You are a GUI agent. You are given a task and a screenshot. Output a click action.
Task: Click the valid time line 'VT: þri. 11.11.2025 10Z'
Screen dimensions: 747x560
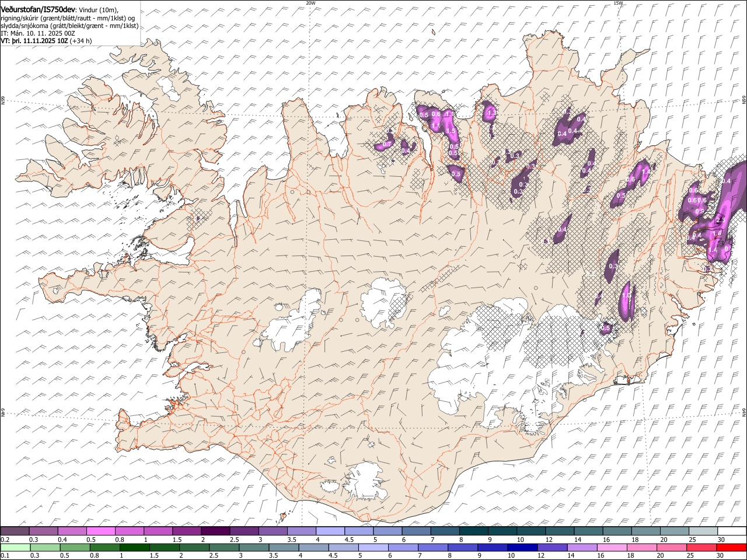tap(34, 41)
